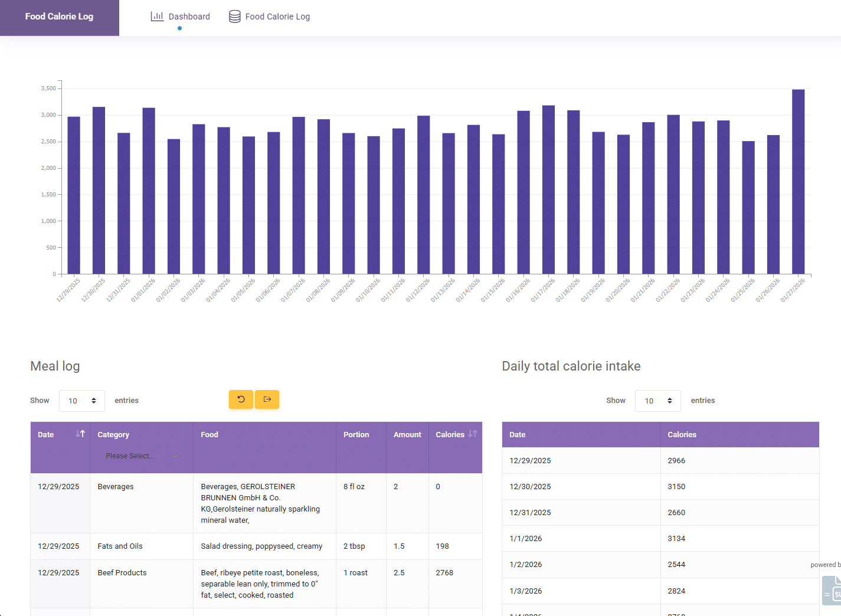841x616 pixels.
Task: Open the Show entries dropdown under Daily total calorie intake
Action: click(657, 401)
